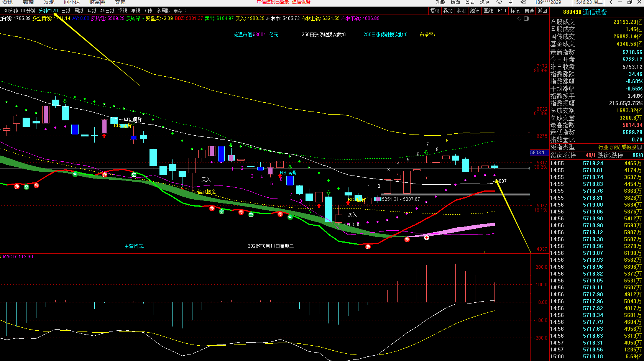Click the MACD indicator label

click(x=18, y=257)
